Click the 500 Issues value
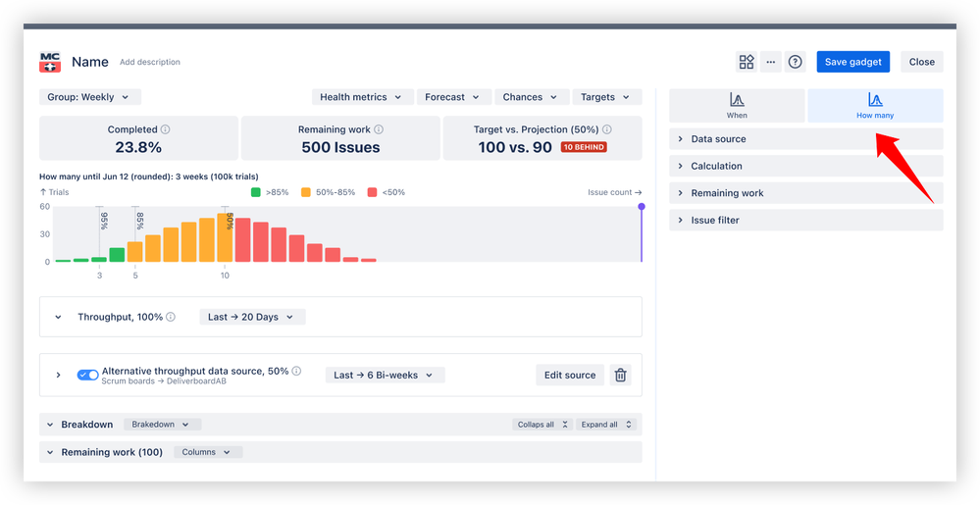980x505 pixels. (x=340, y=147)
